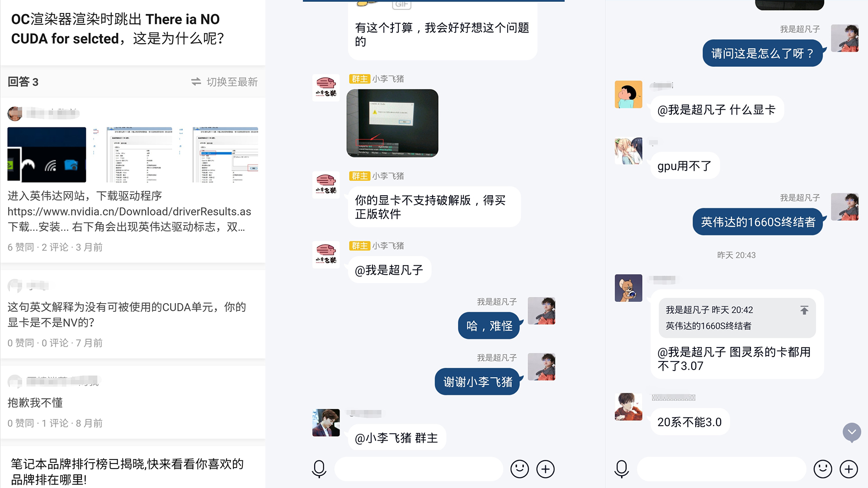
Task: Tap the plus icon in middle chat
Action: 546,469
